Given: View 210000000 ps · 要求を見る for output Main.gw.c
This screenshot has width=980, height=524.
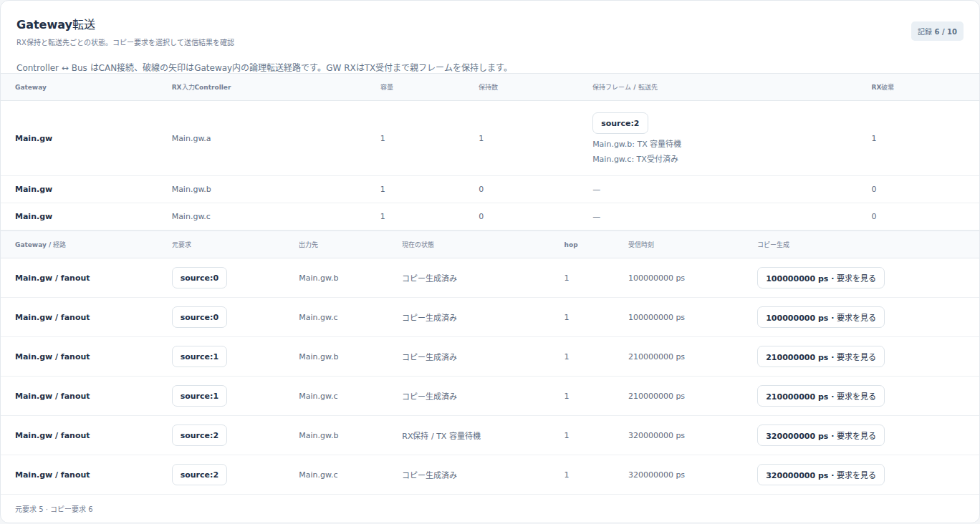Looking at the screenshot, I should click(821, 396).
